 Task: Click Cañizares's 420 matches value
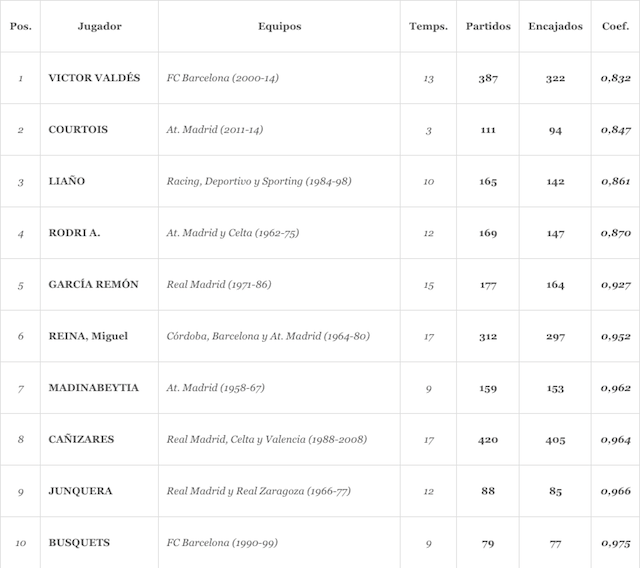(x=488, y=439)
